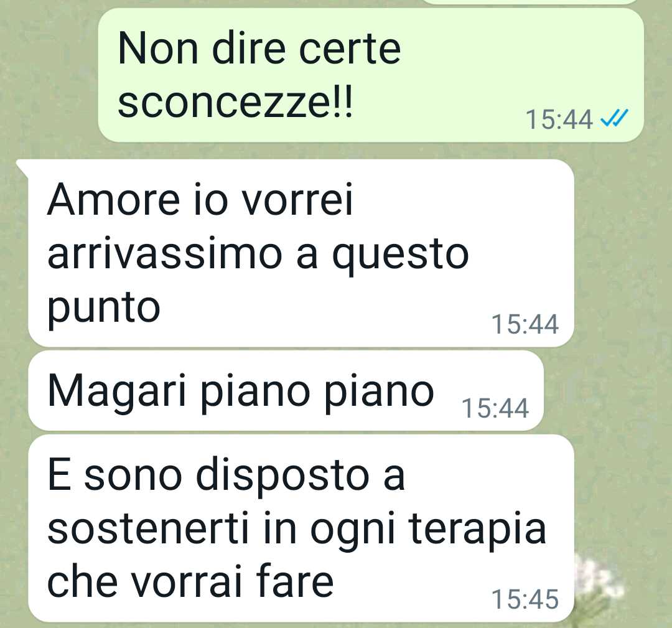Click the word 'arrivassimo' in the message
Image resolution: width=672 pixels, height=628 pixels.
point(164,254)
